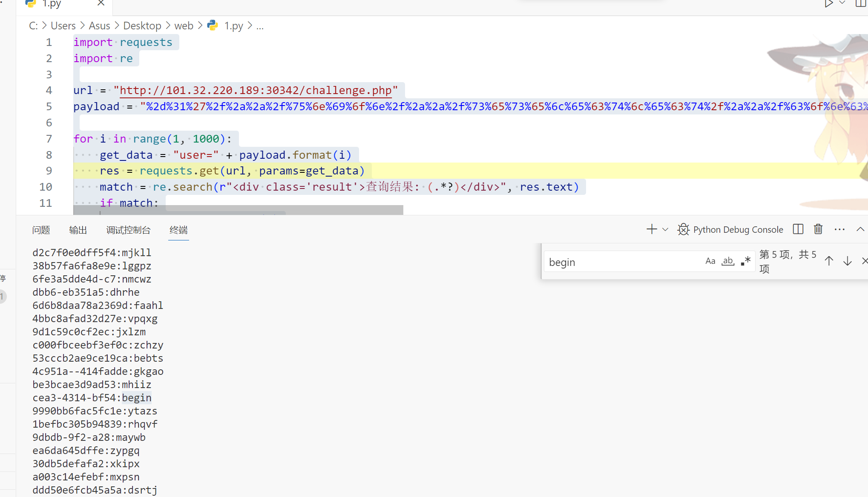
Task: Click terminal line '4c951a--414fadde:gkgao'
Action: tap(98, 371)
